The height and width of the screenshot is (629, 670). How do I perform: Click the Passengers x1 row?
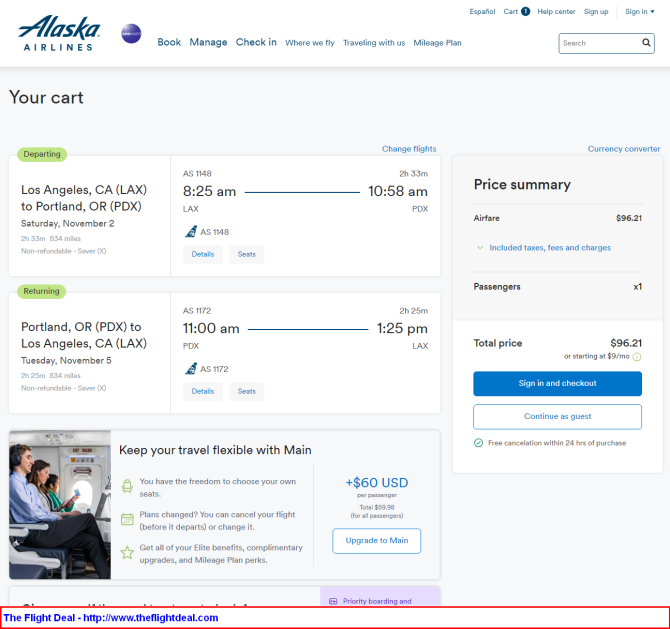(557, 287)
